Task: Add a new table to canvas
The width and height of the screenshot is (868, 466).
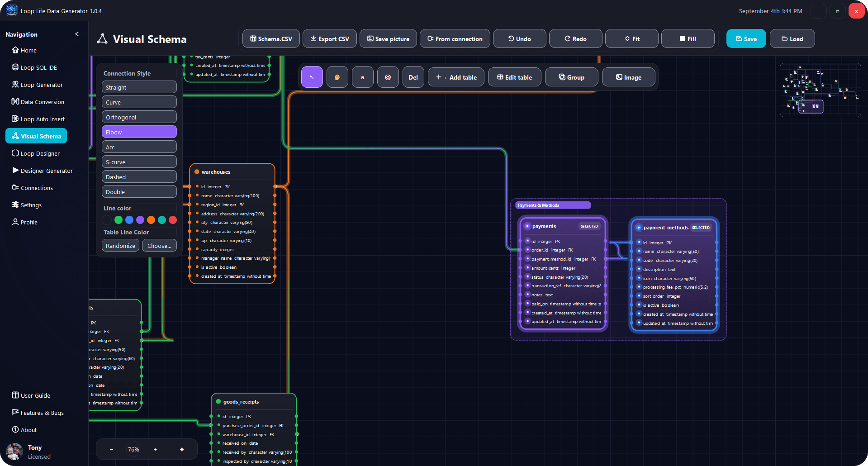Action: pyautogui.click(x=456, y=77)
